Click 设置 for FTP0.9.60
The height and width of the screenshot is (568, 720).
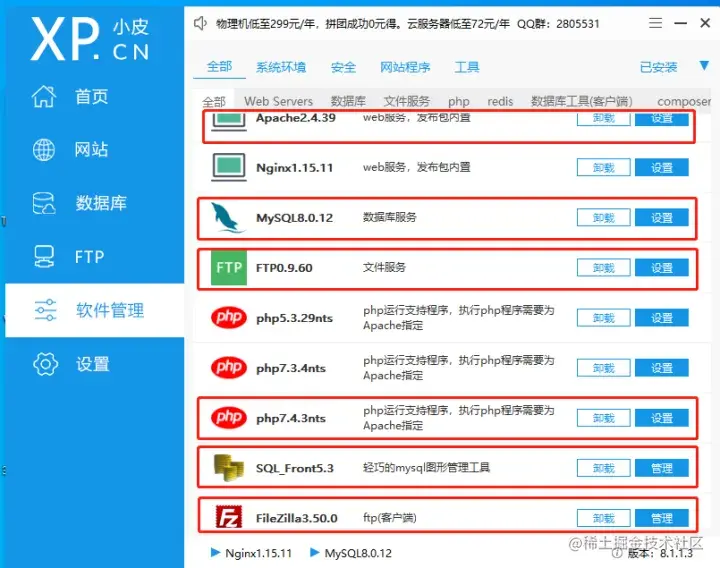[662, 268]
